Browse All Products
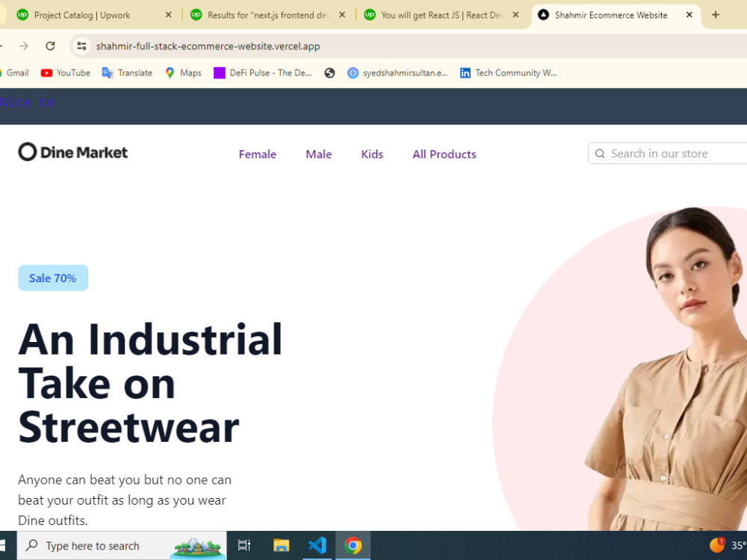 [x=444, y=154]
